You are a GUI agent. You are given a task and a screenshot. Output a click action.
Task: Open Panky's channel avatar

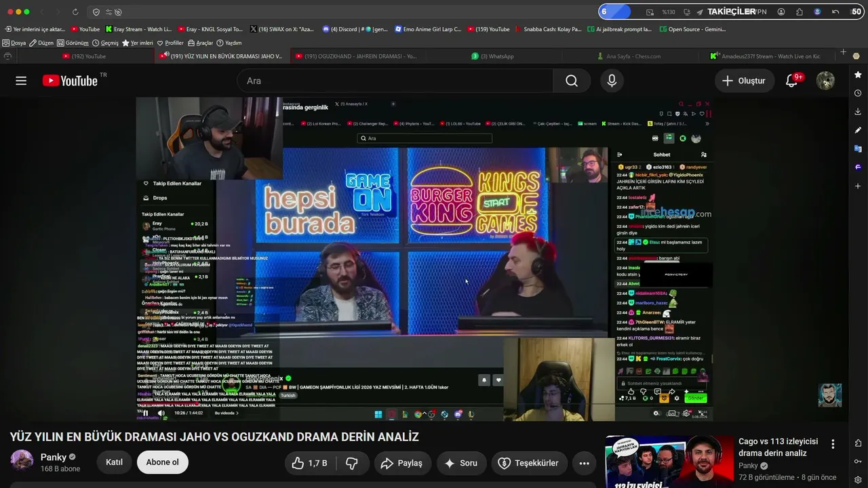point(22,460)
